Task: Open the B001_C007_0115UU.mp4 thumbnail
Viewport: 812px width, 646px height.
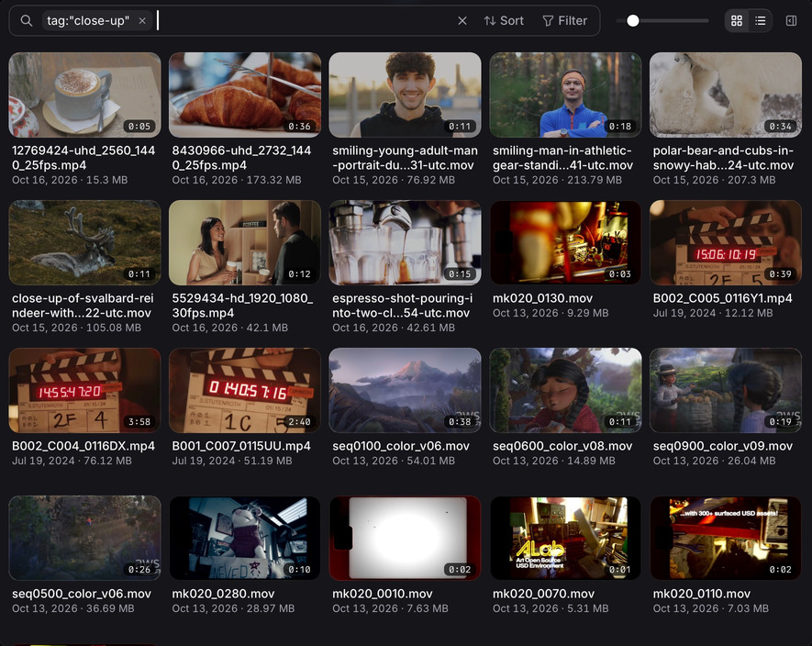Action: pyautogui.click(x=245, y=390)
